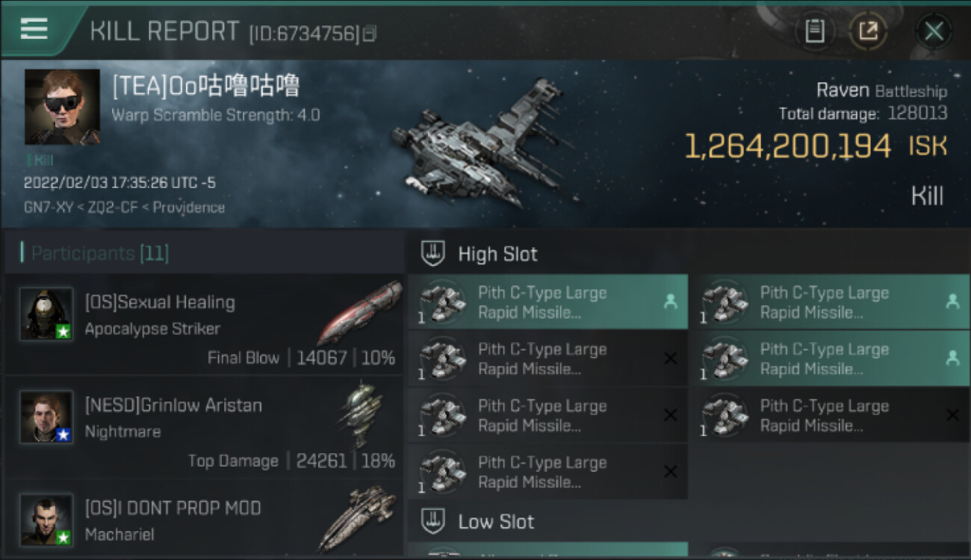
Task: Copy the kill report ID
Action: click(x=370, y=34)
